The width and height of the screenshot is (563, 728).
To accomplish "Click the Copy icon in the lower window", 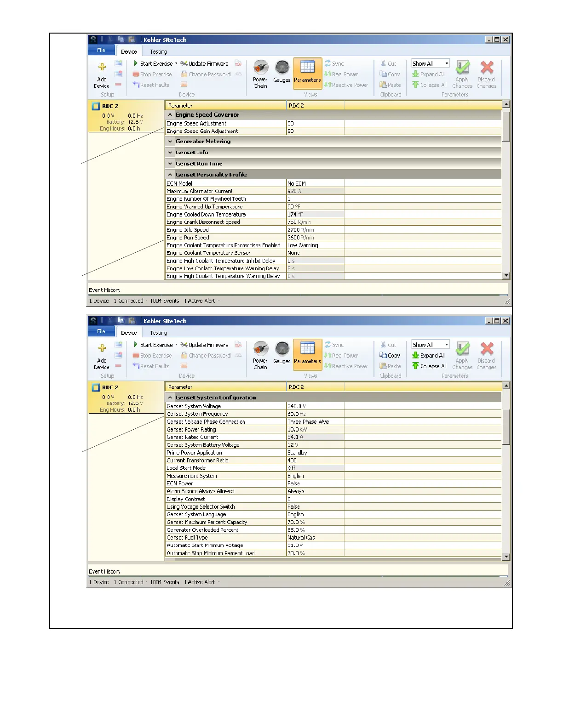I will pyautogui.click(x=390, y=355).
